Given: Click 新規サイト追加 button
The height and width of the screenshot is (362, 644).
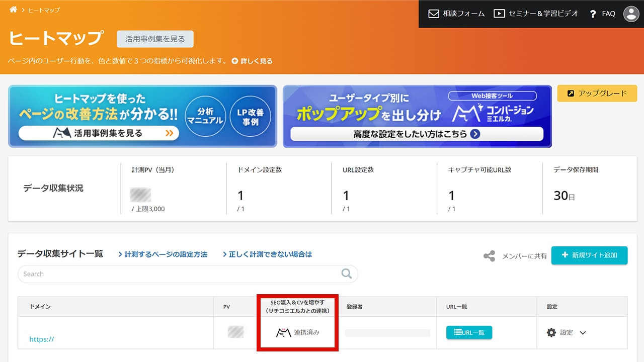Looking at the screenshot, I should 590,255.
